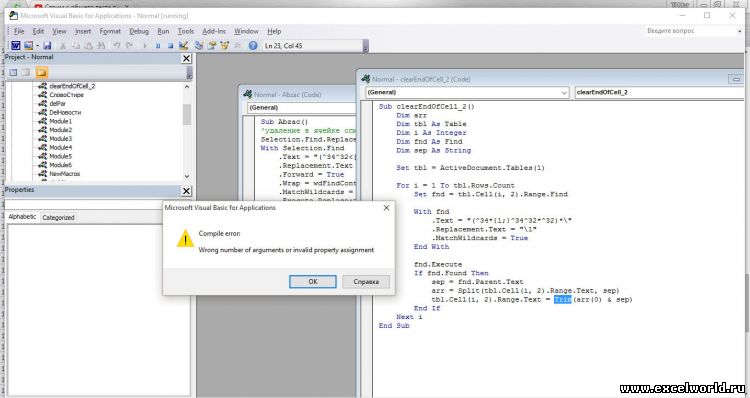Click the Paste toolbar icon
The width and height of the screenshot is (750, 398).
pyautogui.click(x=88, y=45)
